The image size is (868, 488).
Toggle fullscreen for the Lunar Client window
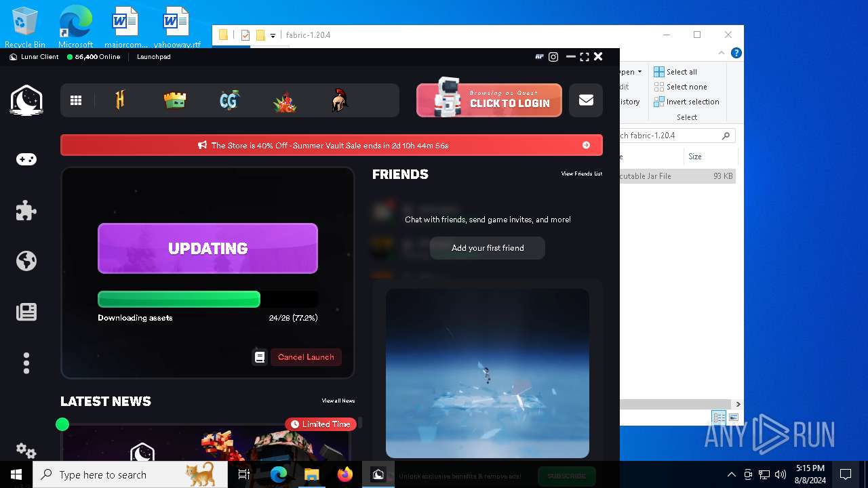(x=585, y=57)
